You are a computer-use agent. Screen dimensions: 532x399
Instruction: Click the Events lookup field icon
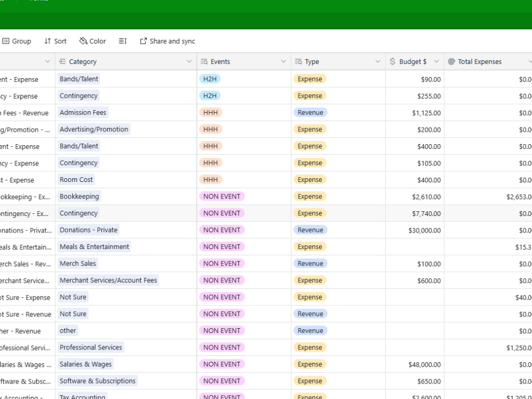pos(204,62)
